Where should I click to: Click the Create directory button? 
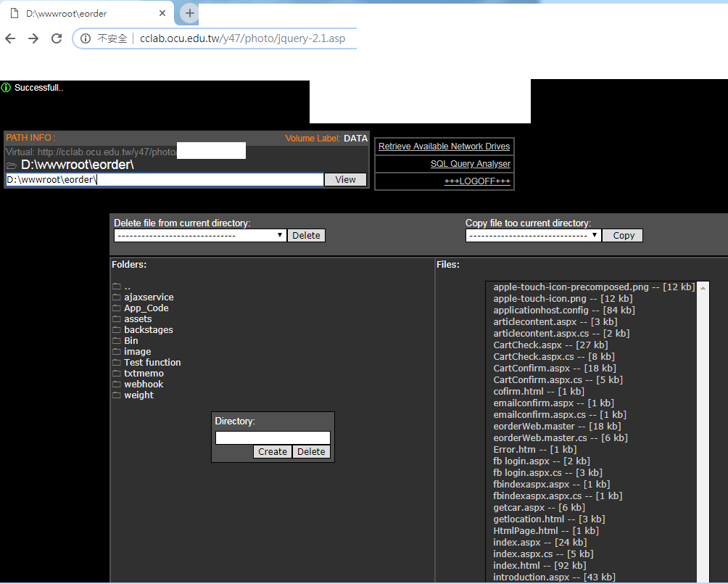click(273, 451)
